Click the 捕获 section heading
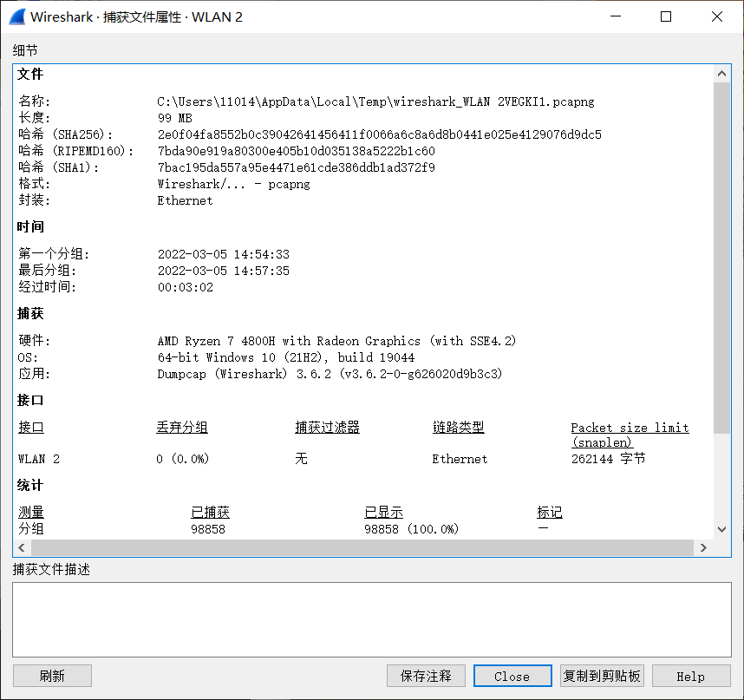The image size is (744, 700). pyautogui.click(x=30, y=314)
